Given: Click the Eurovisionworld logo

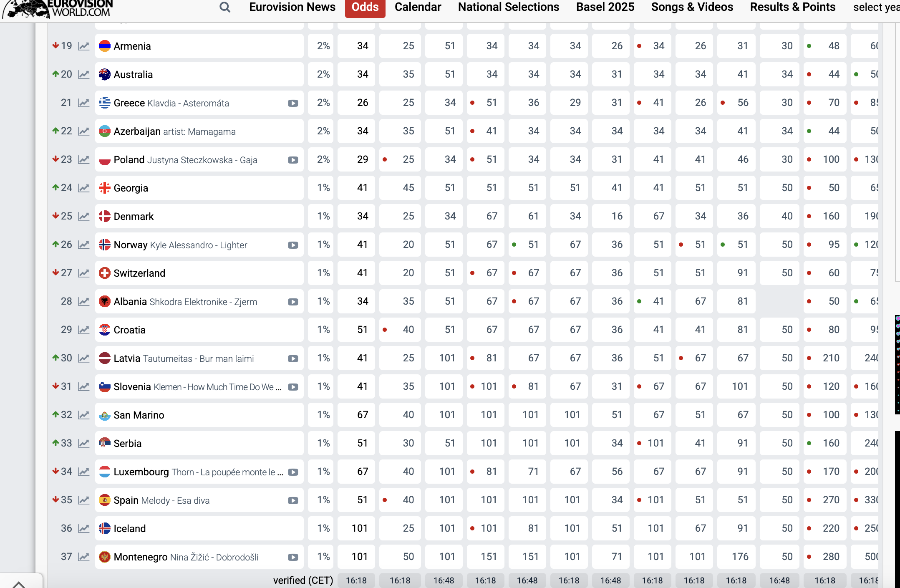Looking at the screenshot, I should pos(58,8).
